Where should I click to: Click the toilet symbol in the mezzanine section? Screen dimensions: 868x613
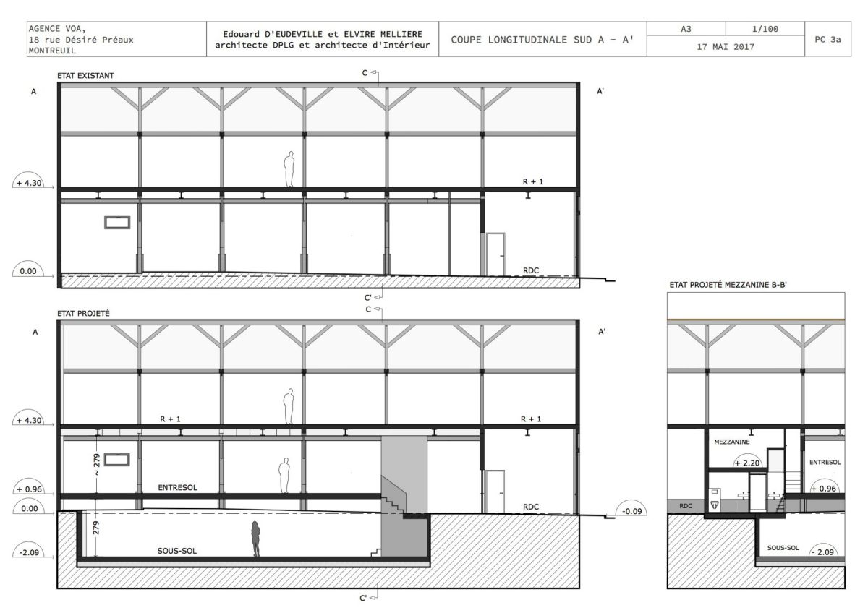[x=715, y=504]
